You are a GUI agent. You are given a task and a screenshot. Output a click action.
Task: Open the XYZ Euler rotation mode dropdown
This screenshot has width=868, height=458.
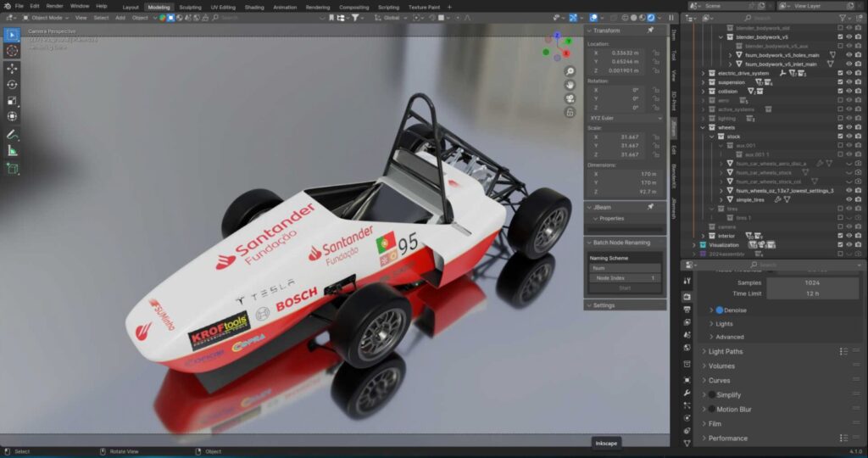(625, 118)
